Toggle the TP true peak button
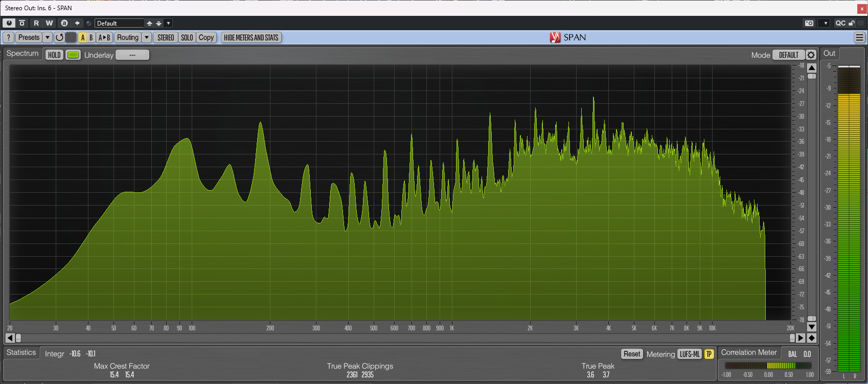Screen dimensions: 868x384 709,354
